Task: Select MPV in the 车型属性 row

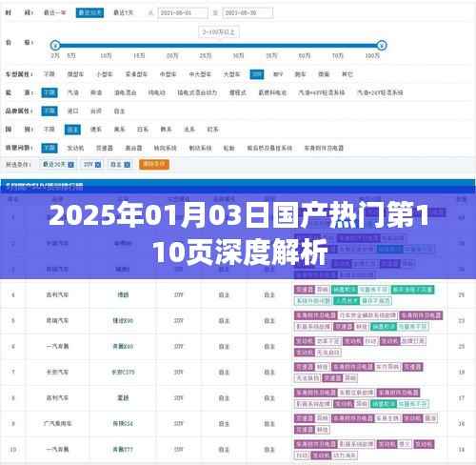Action: click(278, 74)
